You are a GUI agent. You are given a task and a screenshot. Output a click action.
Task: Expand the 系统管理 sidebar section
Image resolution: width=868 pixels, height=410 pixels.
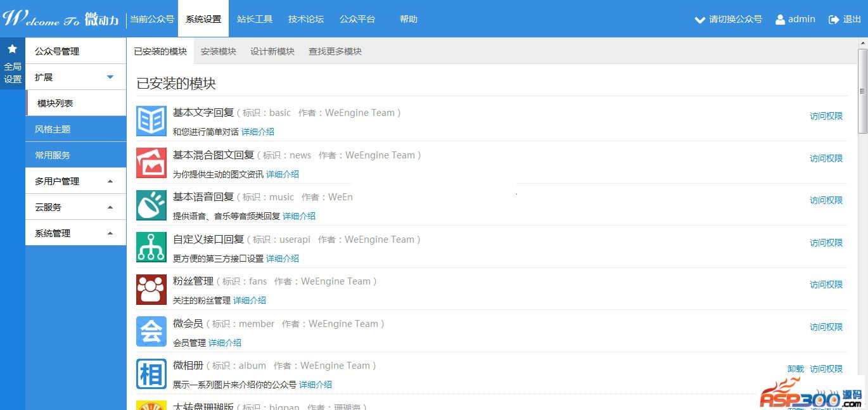110,233
